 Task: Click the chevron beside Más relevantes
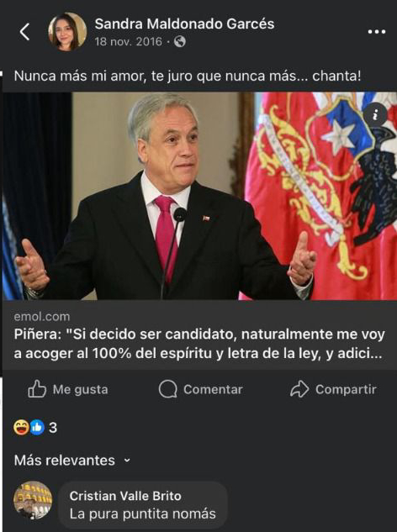click(127, 461)
